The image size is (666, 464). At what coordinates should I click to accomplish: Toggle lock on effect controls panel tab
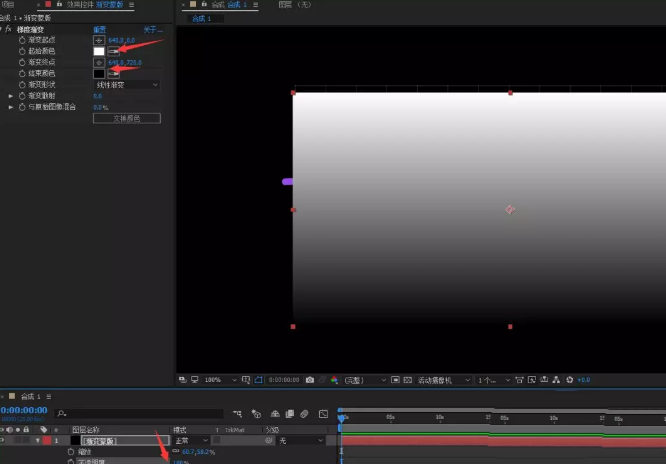pos(59,4)
